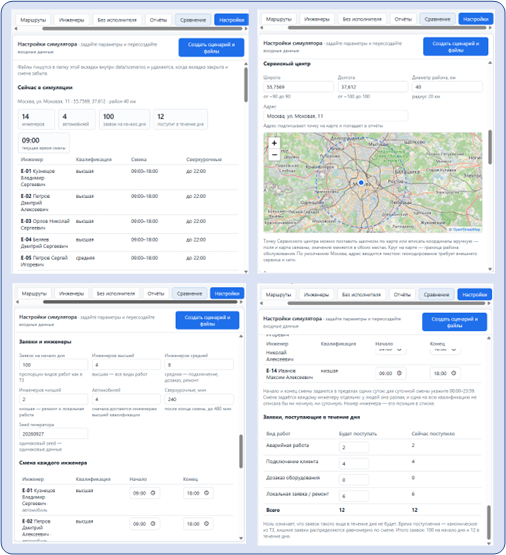
Task: Open clock picker for E-01 shift start
Action: coord(153,493)
